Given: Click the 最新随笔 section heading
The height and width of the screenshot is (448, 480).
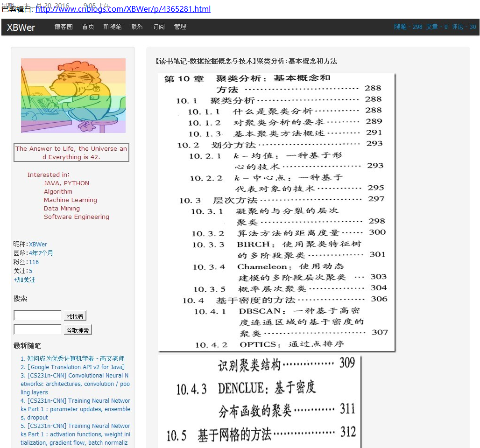Looking at the screenshot, I should coord(27,346).
